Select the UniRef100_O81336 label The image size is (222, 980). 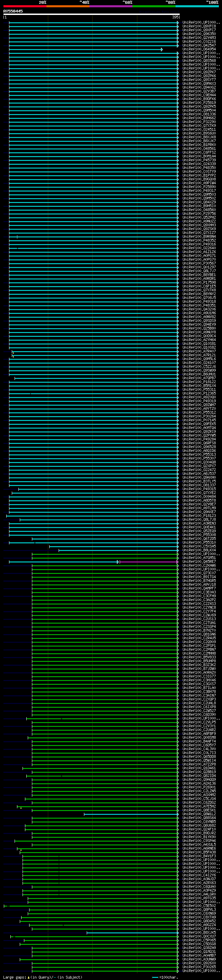199,114
